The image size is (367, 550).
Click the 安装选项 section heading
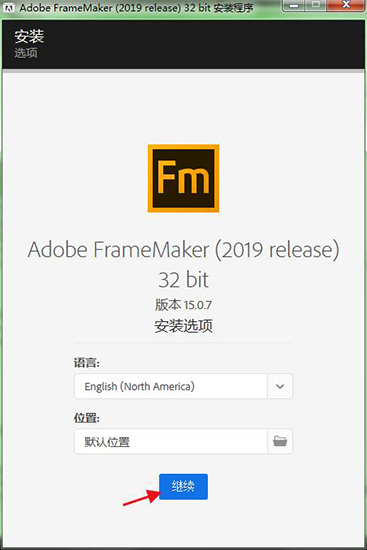coord(184,326)
